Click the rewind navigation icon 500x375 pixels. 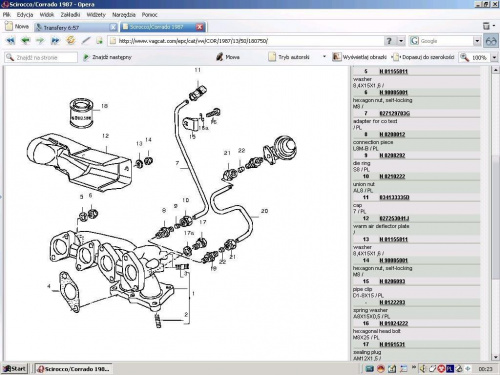[x=11, y=41]
